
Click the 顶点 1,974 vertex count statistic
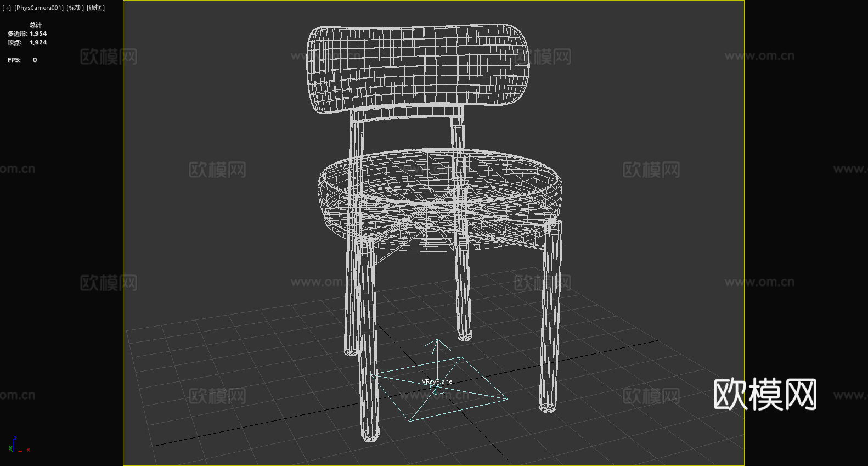pyautogui.click(x=27, y=42)
